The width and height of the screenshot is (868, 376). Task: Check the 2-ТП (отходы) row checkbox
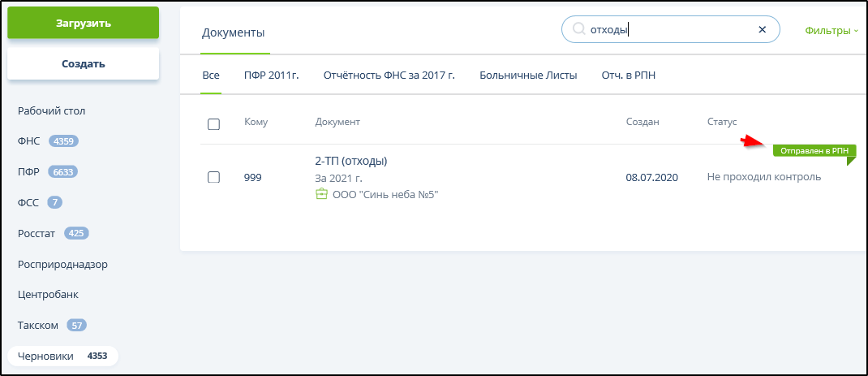click(x=214, y=177)
